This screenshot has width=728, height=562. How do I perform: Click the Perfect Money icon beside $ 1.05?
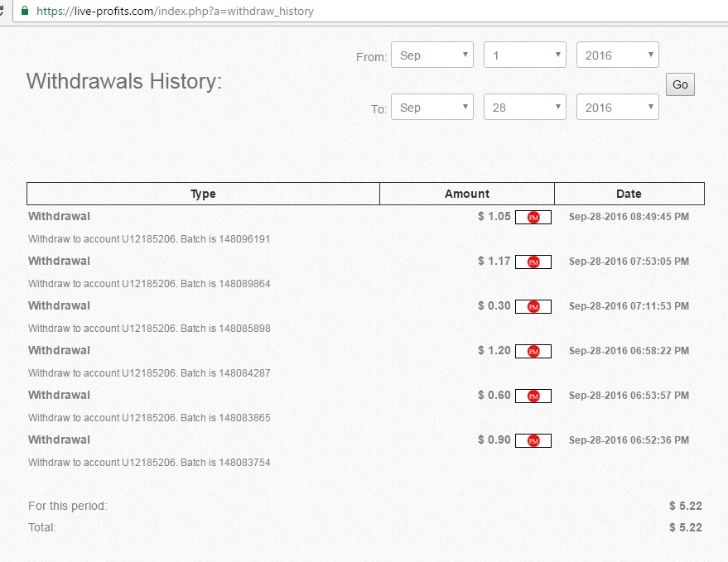coord(533,217)
